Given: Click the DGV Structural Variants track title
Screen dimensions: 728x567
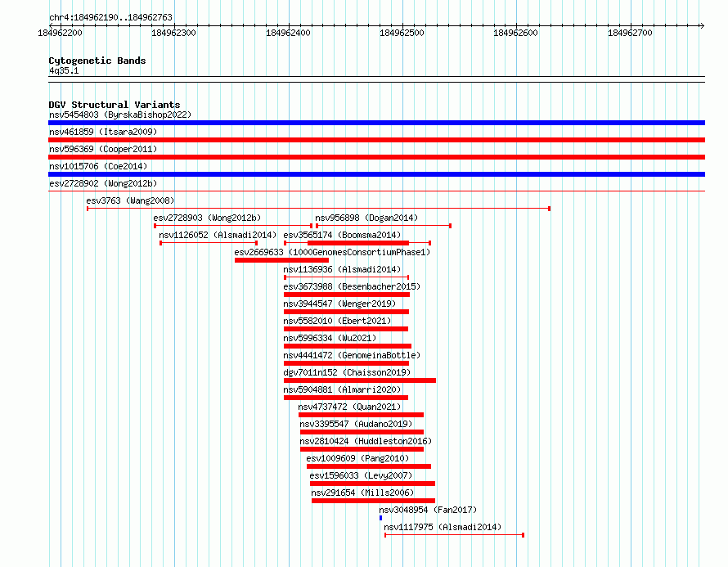Looking at the screenshot, I should point(115,105).
